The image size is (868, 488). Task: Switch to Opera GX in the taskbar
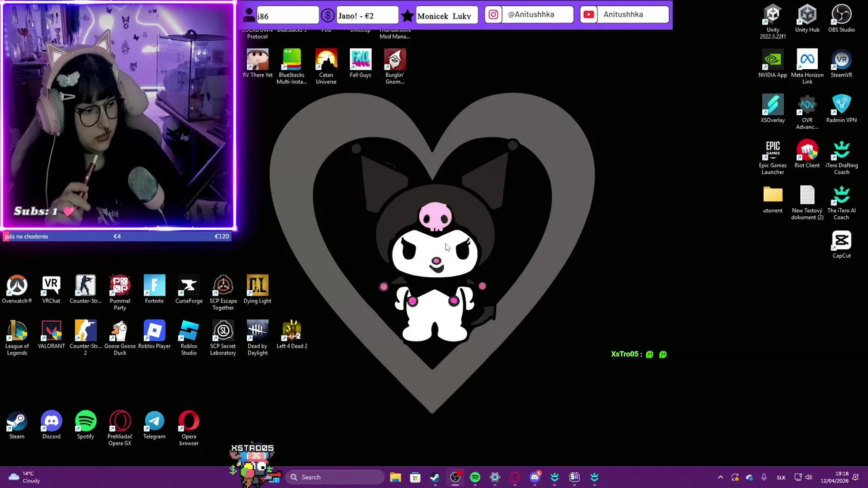[515, 477]
